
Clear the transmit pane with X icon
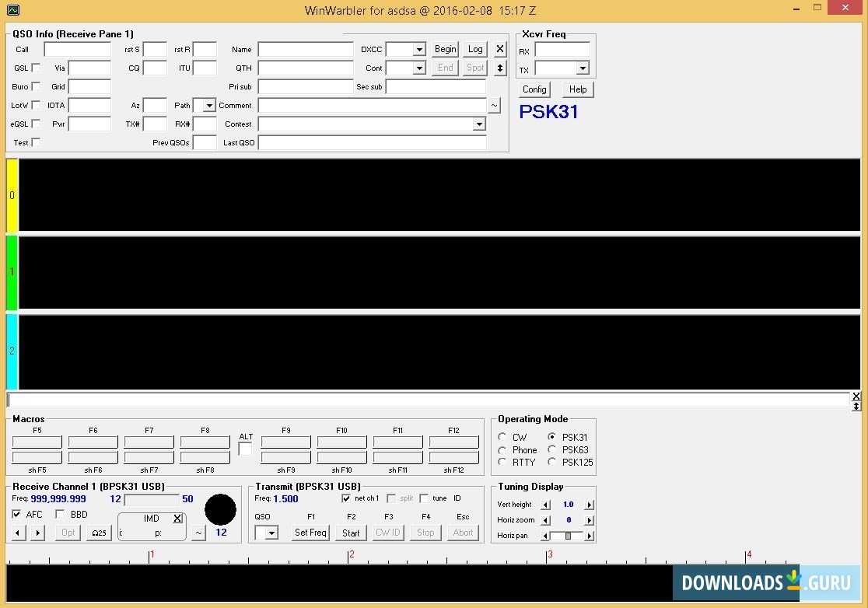pyautogui.click(x=856, y=396)
